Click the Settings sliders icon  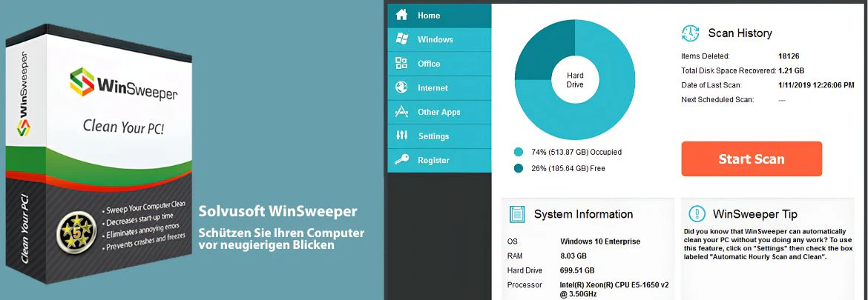tap(401, 136)
